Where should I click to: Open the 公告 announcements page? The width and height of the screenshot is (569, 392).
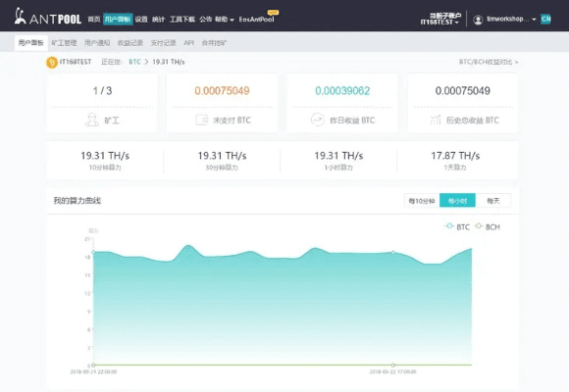pos(205,19)
